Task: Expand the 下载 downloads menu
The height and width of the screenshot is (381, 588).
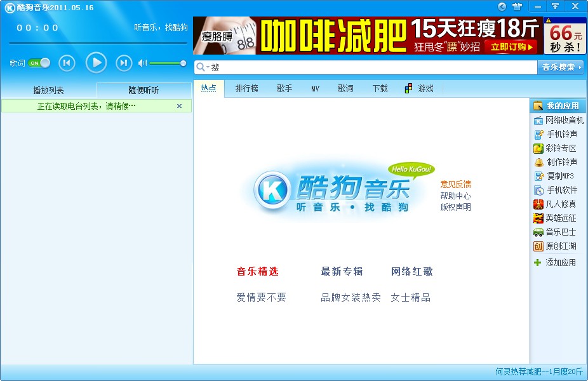Action: (380, 89)
